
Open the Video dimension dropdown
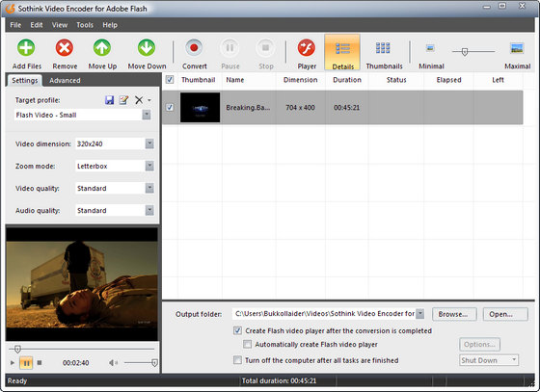tap(149, 144)
